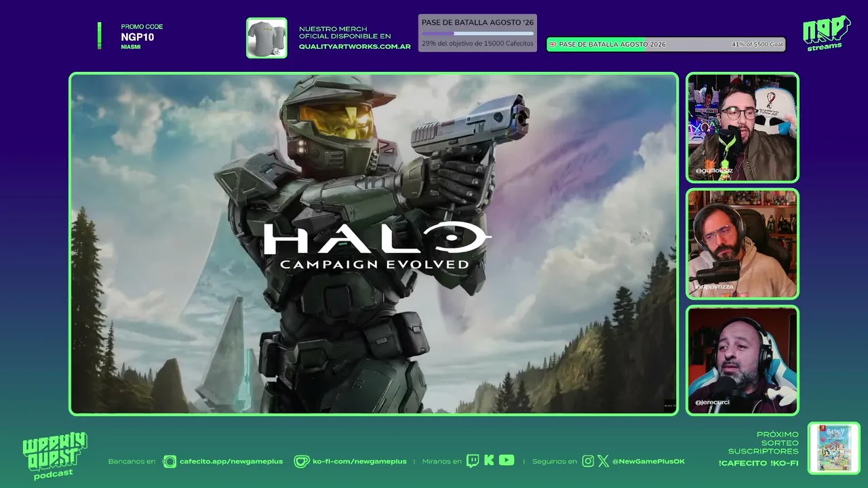This screenshot has width=868, height=488.
Task: Click the middle webcam feed with the microphone
Action: 743,244
